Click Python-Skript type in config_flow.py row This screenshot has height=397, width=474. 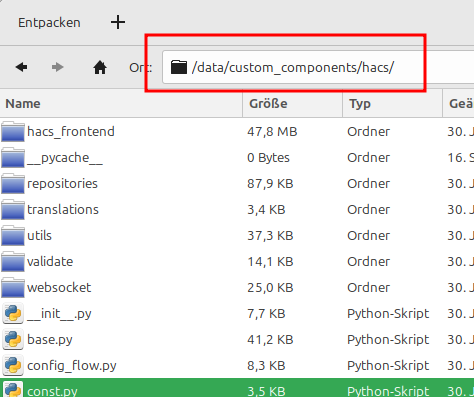click(x=388, y=366)
